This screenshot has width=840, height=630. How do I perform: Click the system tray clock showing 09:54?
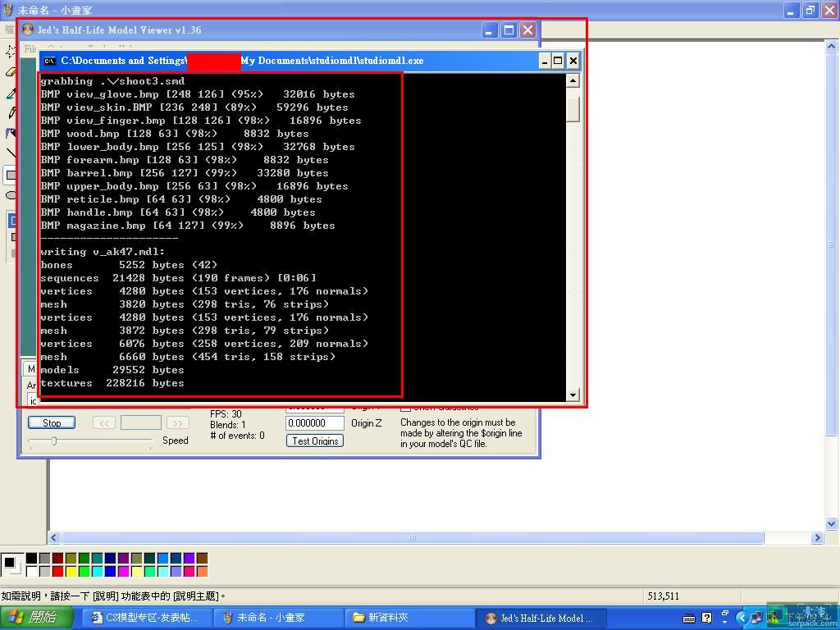(810, 618)
